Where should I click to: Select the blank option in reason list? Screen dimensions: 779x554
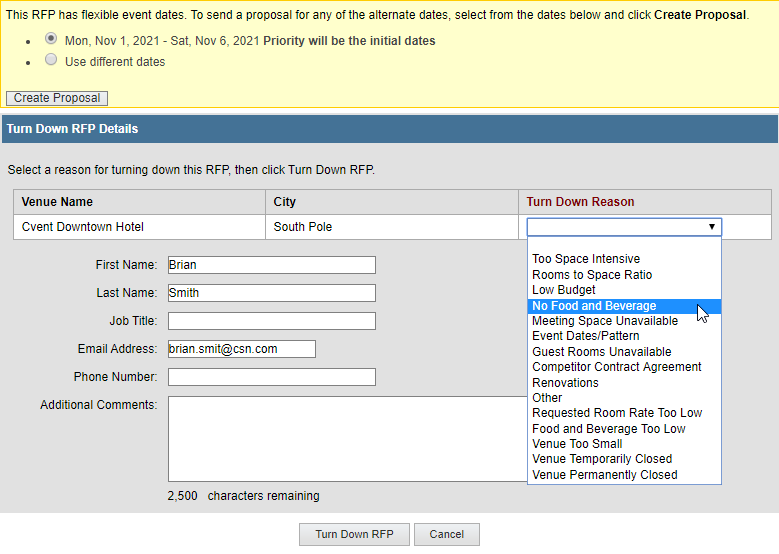(624, 244)
